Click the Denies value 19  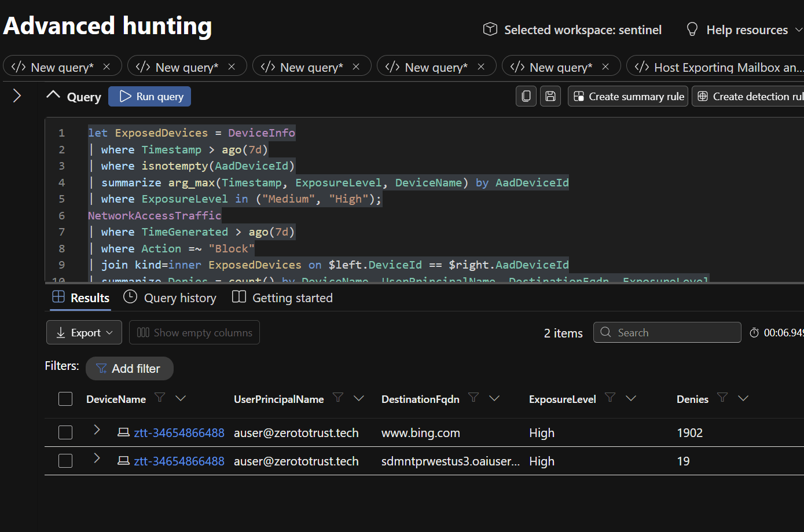683,461
